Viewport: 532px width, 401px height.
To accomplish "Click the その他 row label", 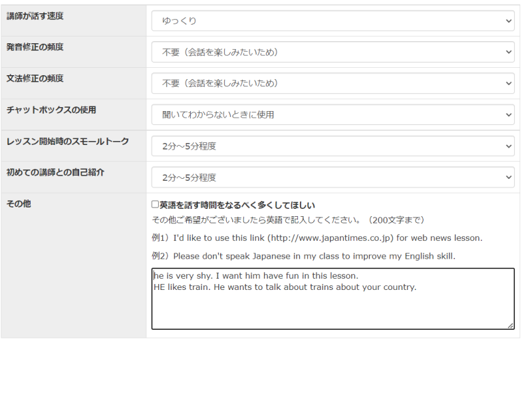I will tap(19, 203).
